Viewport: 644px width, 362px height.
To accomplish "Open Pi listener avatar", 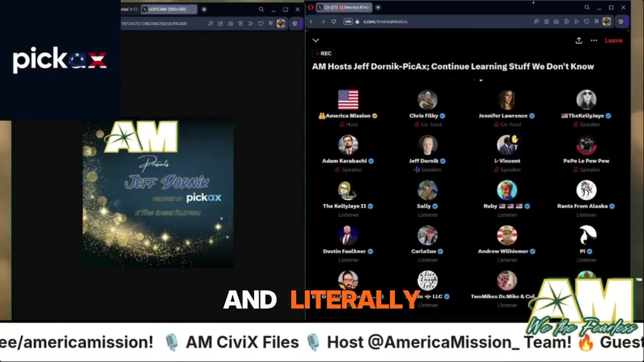I will pos(586,235).
